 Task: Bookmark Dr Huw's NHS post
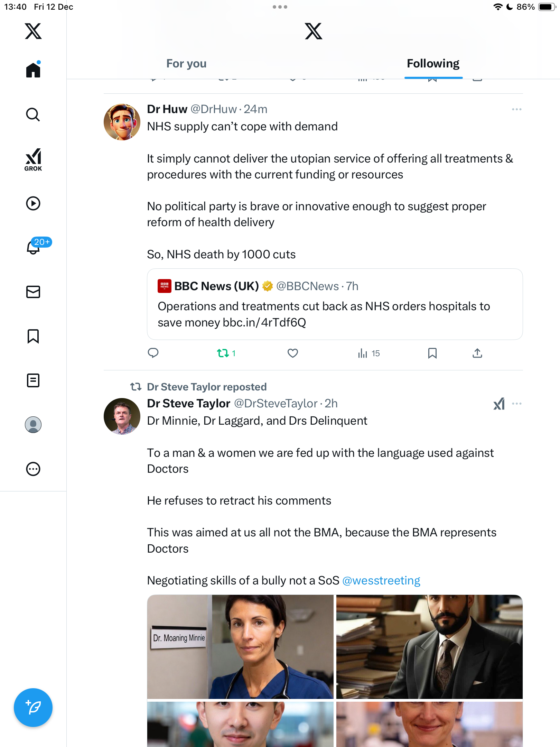[432, 353]
